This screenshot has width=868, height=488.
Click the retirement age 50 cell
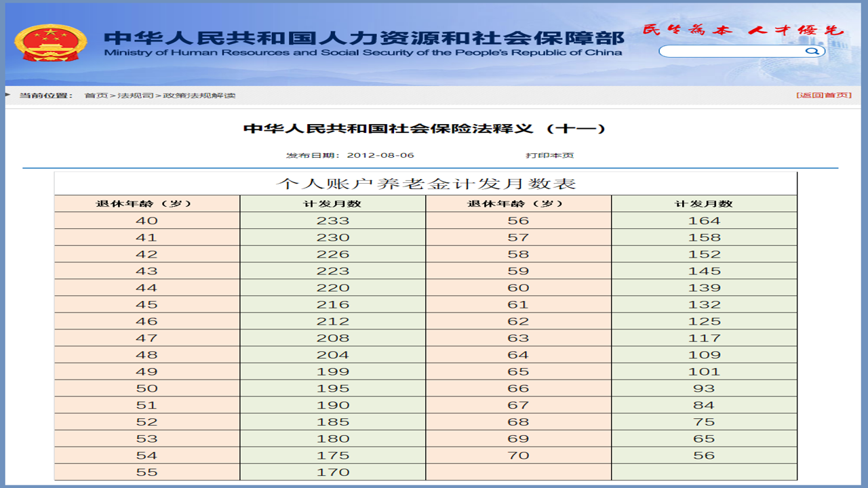coord(147,388)
